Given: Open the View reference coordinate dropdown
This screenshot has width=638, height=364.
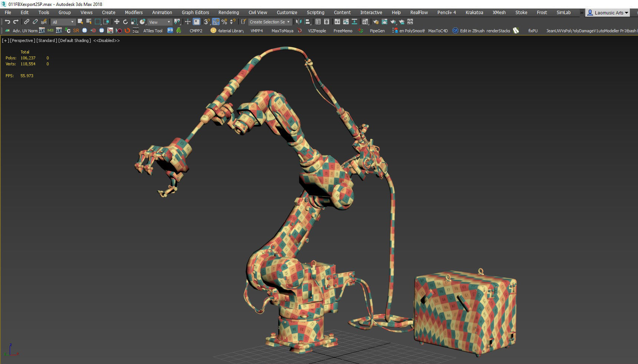Looking at the screenshot, I should coord(160,22).
